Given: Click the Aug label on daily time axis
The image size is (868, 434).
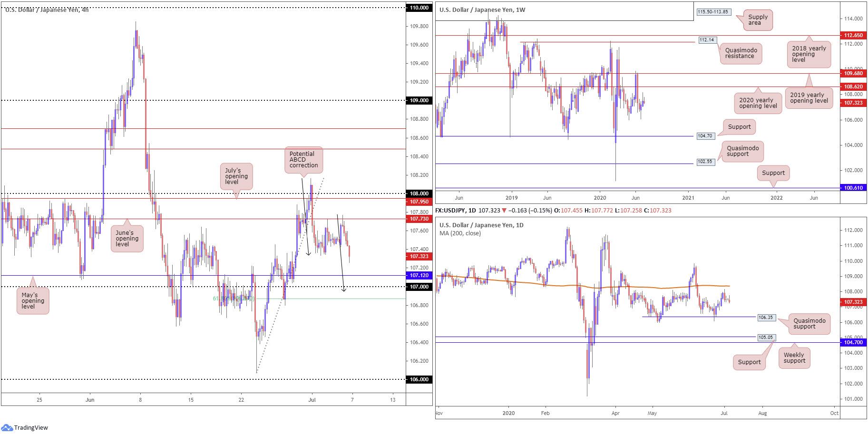Looking at the screenshot, I should coord(762,413).
